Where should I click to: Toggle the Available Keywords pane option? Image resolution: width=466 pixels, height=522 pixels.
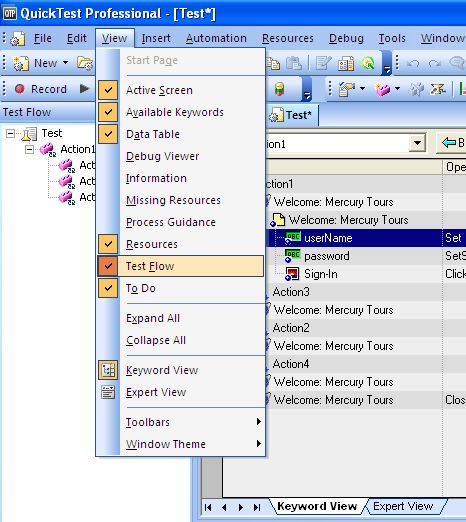(x=108, y=112)
